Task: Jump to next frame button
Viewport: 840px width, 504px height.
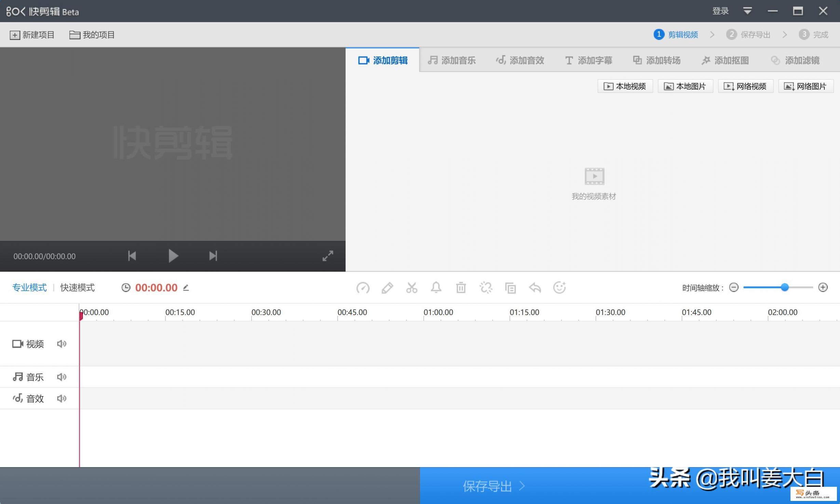Action: pyautogui.click(x=213, y=256)
